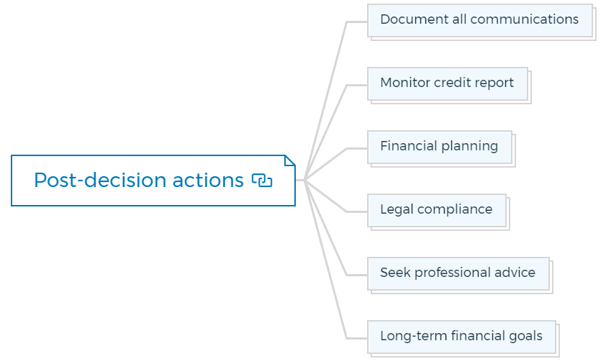Choose the Financial planning node

coord(440,147)
